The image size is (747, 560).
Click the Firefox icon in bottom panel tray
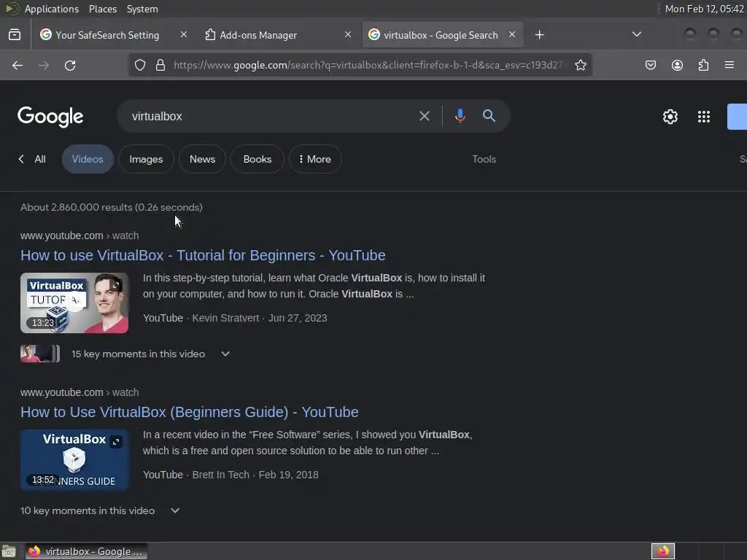click(x=663, y=551)
